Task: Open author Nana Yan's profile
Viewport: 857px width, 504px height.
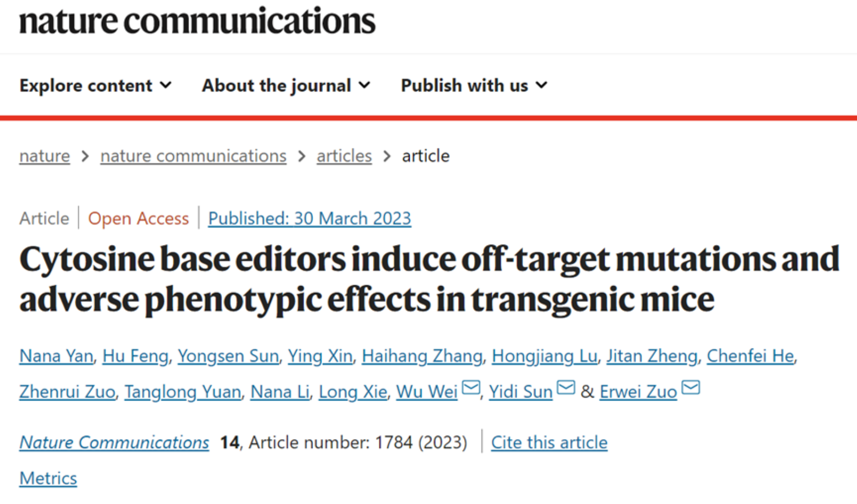Action: coord(56,356)
